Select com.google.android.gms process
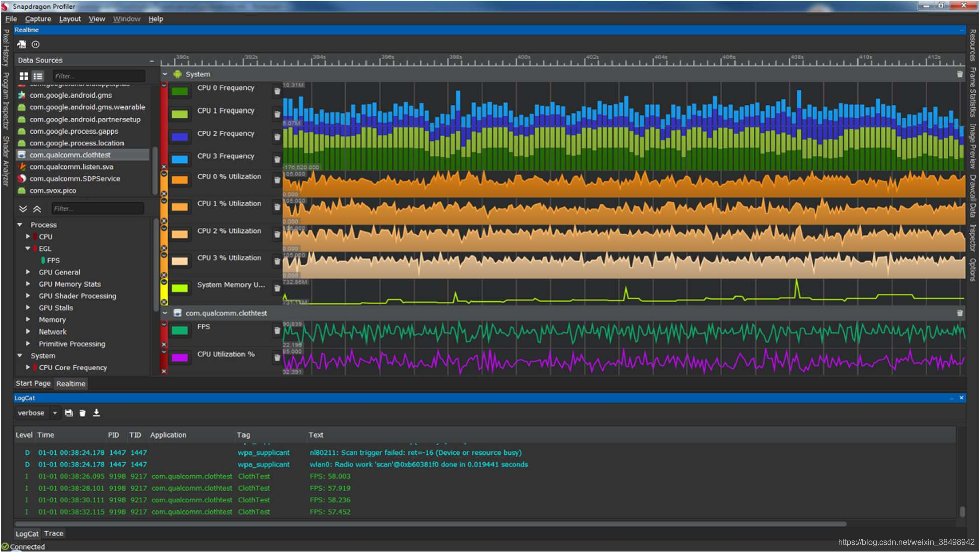The height and width of the screenshot is (552, 980). point(70,95)
